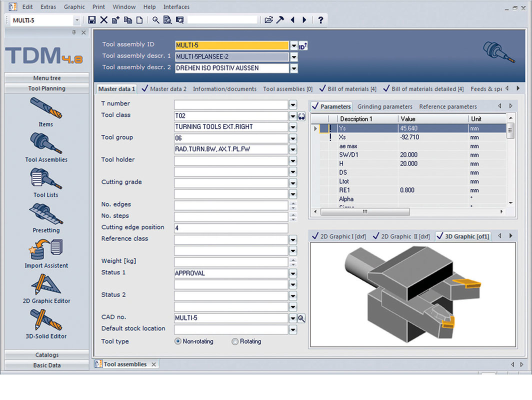Image resolution: width=532 pixels, height=400 pixels.
Task: Click the Cutting edge position input field
Action: click(x=230, y=228)
